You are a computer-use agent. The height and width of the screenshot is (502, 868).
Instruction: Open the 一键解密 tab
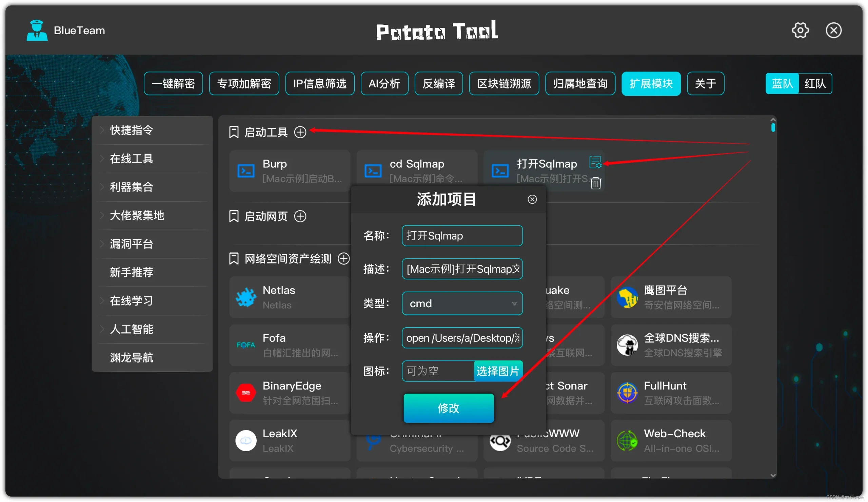point(173,84)
